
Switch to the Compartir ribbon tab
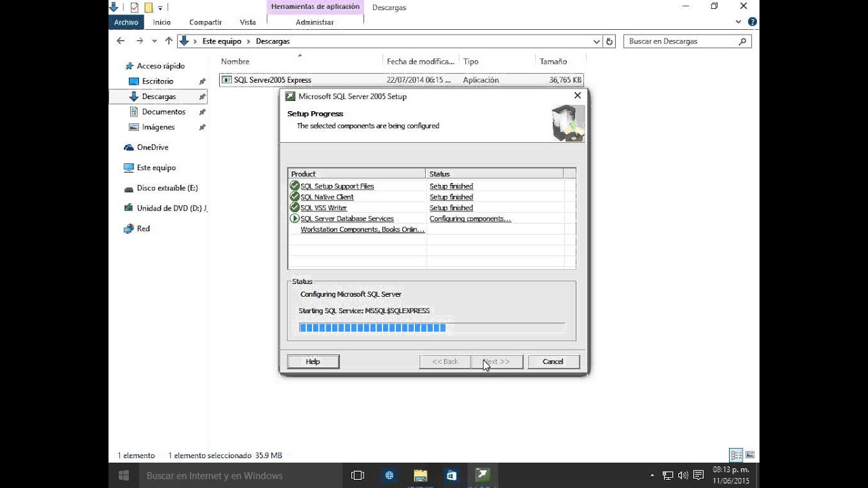tap(205, 22)
